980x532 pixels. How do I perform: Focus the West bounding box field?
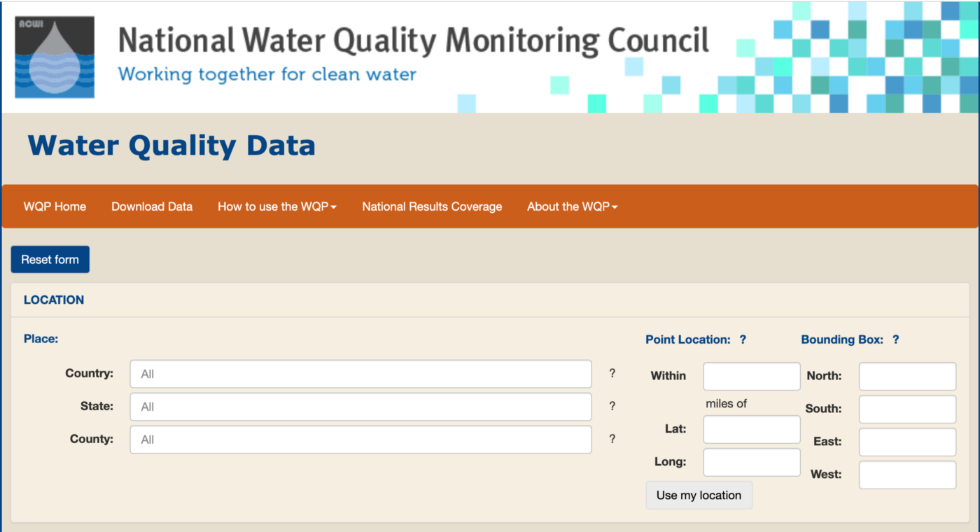tap(907, 475)
